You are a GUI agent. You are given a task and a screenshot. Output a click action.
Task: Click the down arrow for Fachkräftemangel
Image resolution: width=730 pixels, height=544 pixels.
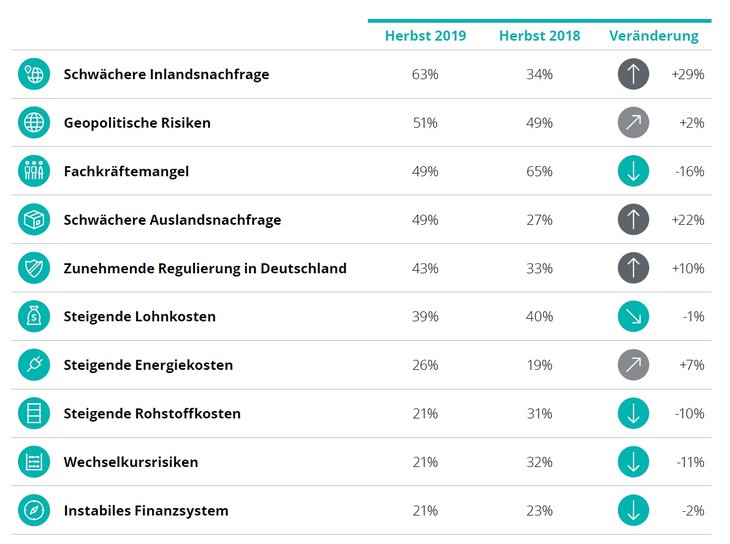click(633, 171)
